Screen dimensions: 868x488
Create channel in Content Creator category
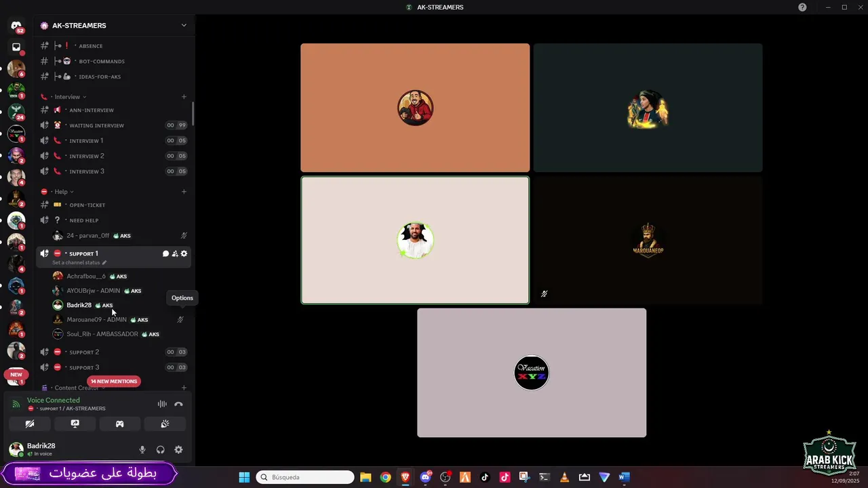click(184, 388)
